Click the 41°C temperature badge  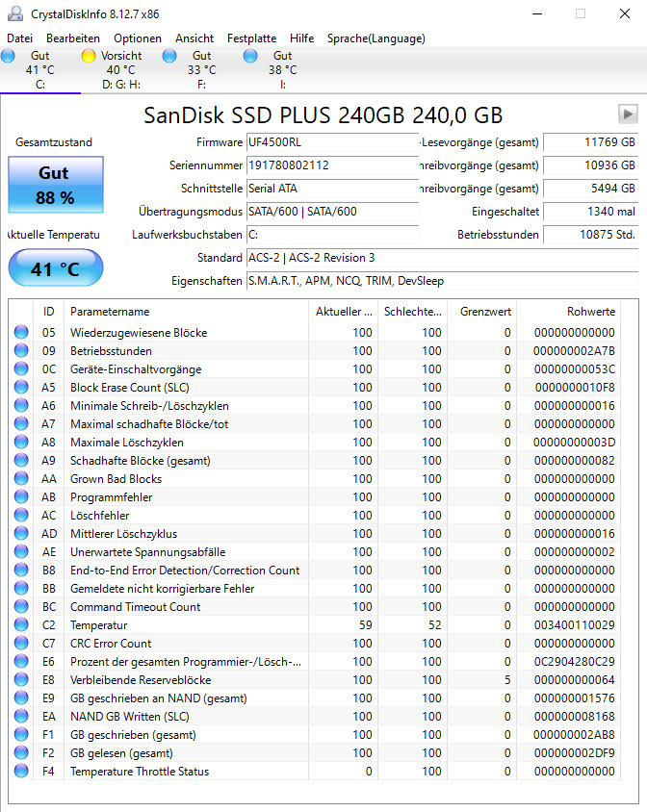(x=55, y=267)
